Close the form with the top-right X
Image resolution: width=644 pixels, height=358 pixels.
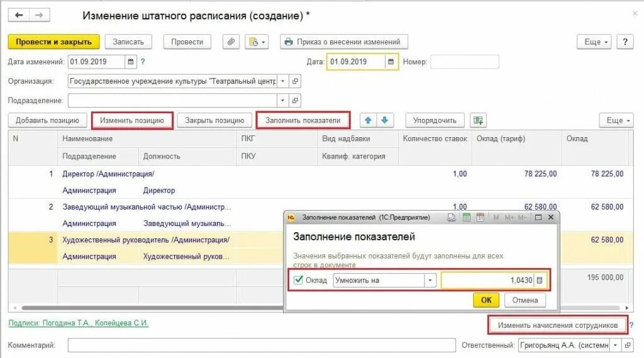coord(635,13)
